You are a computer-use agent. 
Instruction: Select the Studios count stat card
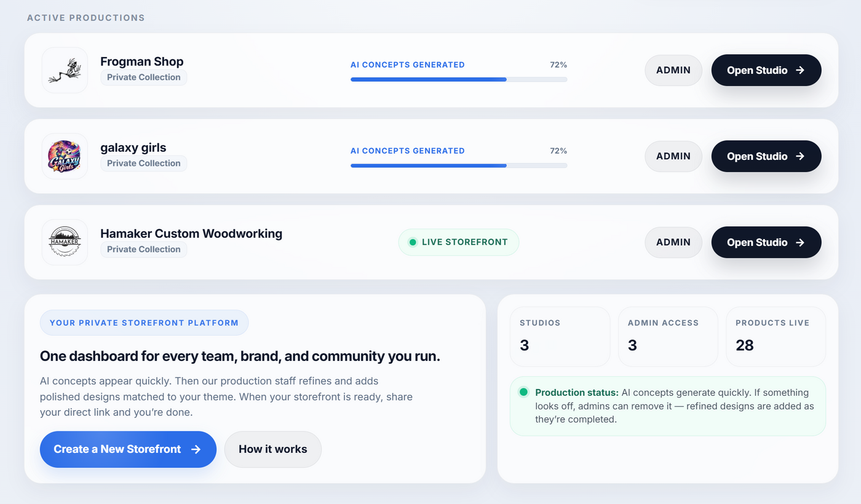click(x=560, y=336)
